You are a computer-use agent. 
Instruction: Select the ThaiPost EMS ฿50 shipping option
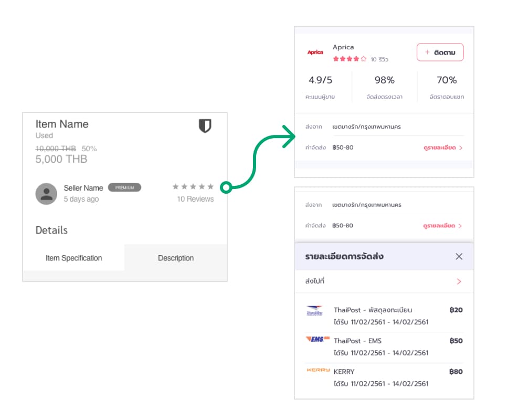[x=384, y=346]
